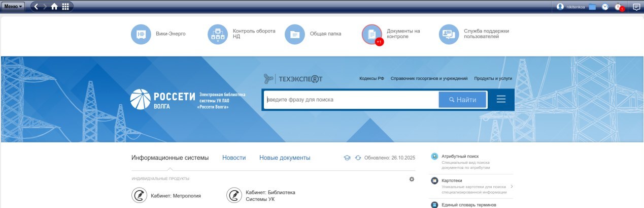Go forward with the right arrow
This screenshot has width=644, height=208.
pyautogui.click(x=45, y=7)
